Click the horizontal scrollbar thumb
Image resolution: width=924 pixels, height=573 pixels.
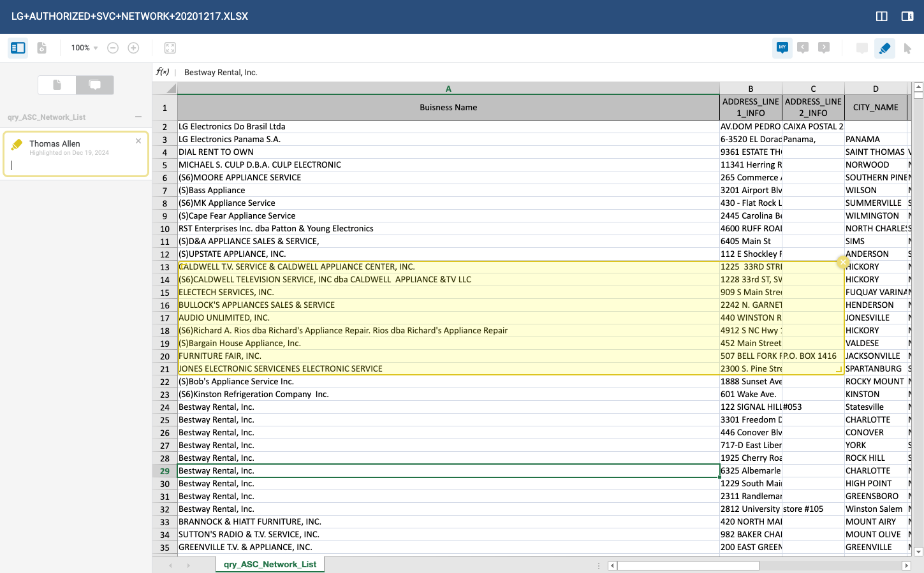click(688, 565)
